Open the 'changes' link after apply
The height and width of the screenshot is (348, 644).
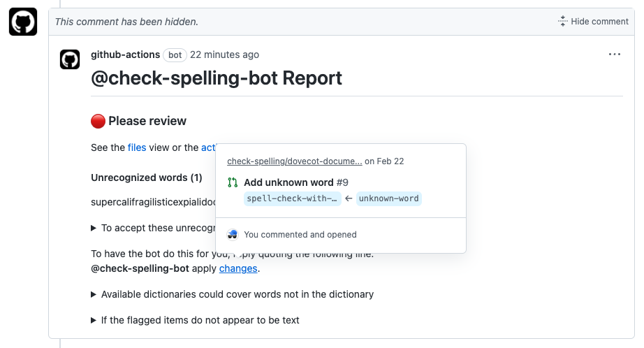238,268
